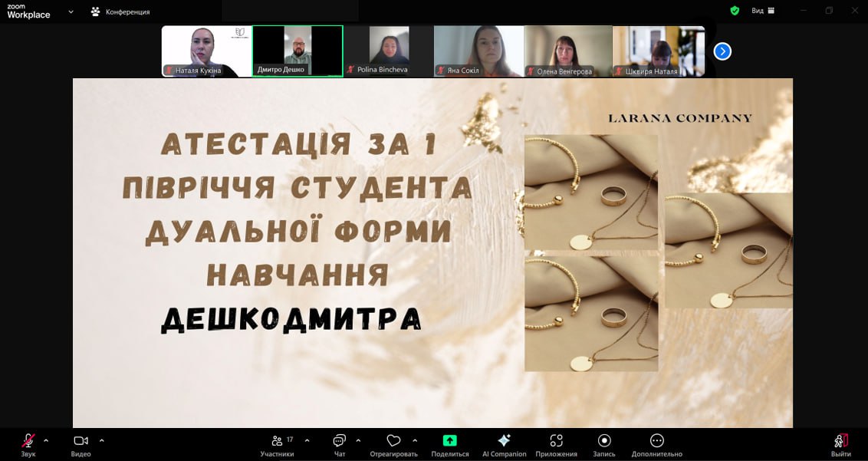Show next participants with the blue arrow
Viewport: 868px width, 461px height.
point(722,51)
